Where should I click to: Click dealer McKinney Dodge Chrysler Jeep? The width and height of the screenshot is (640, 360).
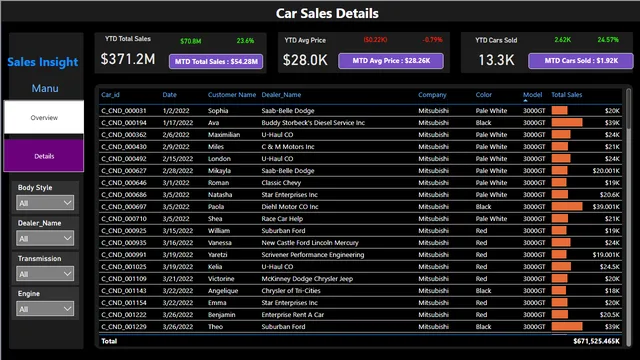tap(307, 279)
